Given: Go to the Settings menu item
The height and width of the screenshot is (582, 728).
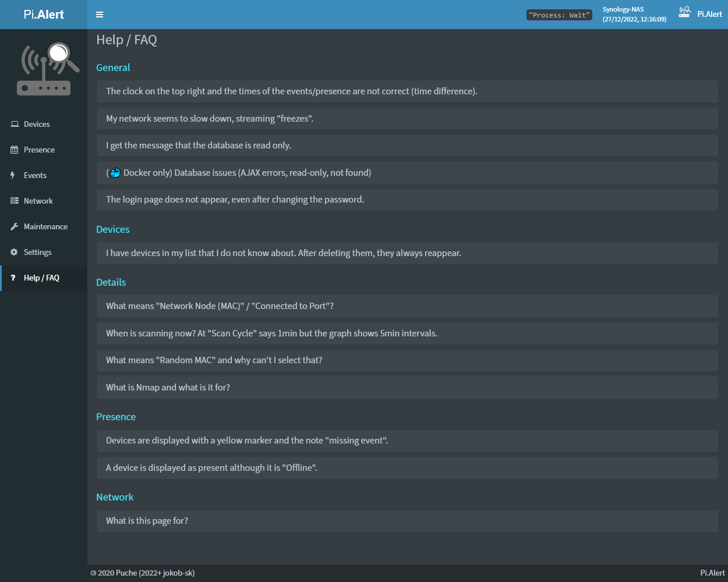Looking at the screenshot, I should click(38, 252).
